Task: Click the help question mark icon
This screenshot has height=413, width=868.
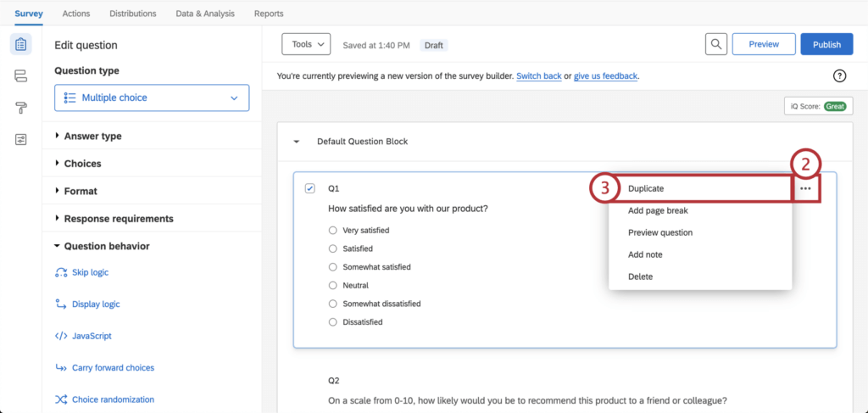Action: coord(840,76)
